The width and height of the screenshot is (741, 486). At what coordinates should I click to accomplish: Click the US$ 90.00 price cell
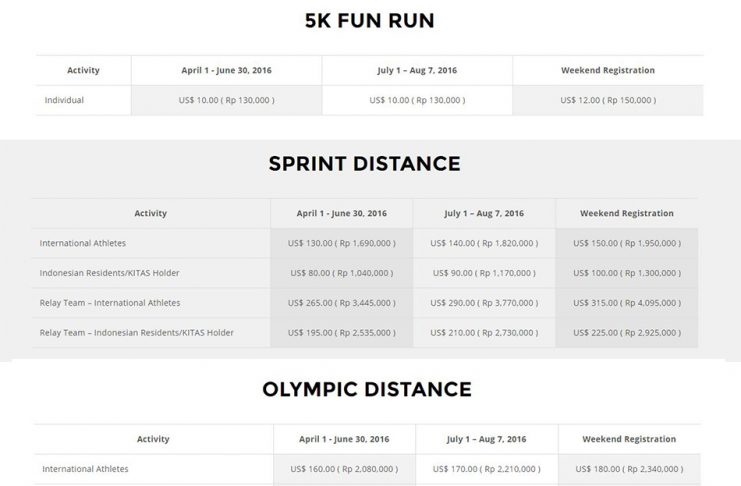pos(483,273)
